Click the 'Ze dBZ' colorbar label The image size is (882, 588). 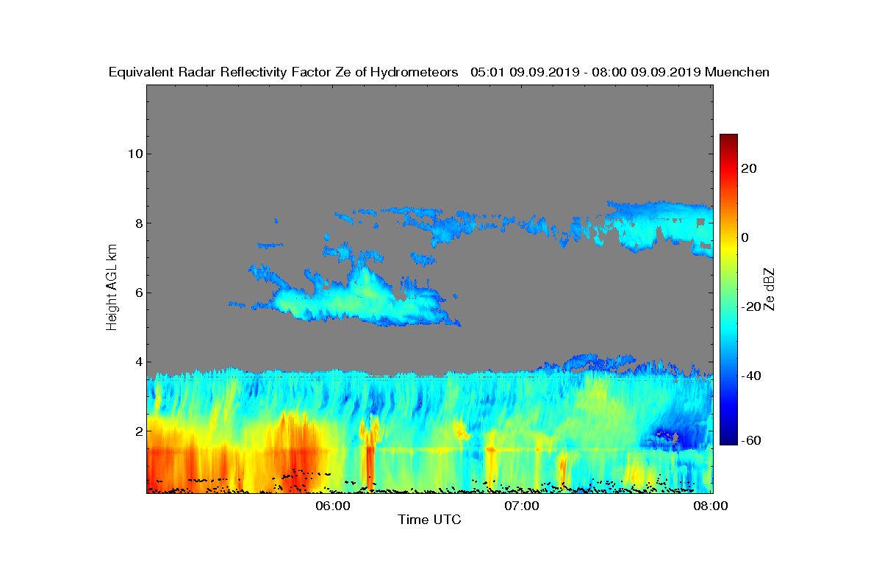[x=770, y=289]
